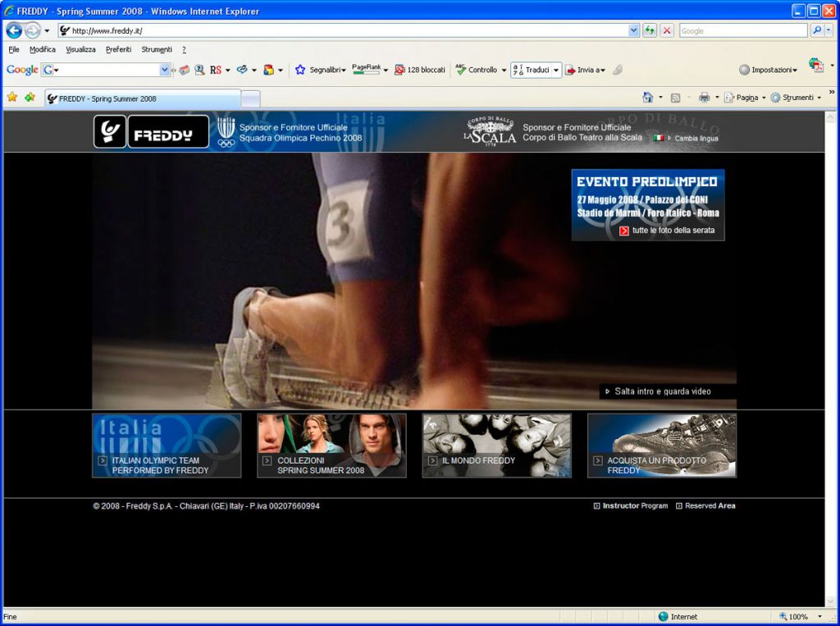Click the Traduci translate button

[531, 70]
